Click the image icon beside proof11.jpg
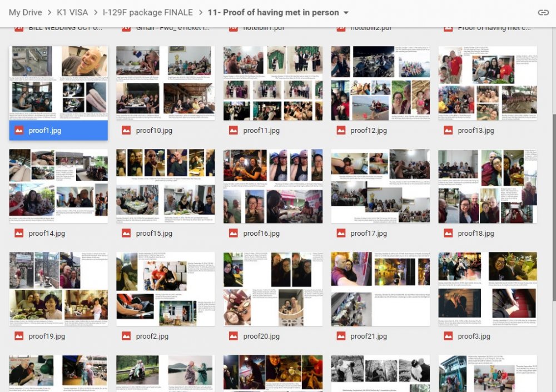 [x=234, y=131]
